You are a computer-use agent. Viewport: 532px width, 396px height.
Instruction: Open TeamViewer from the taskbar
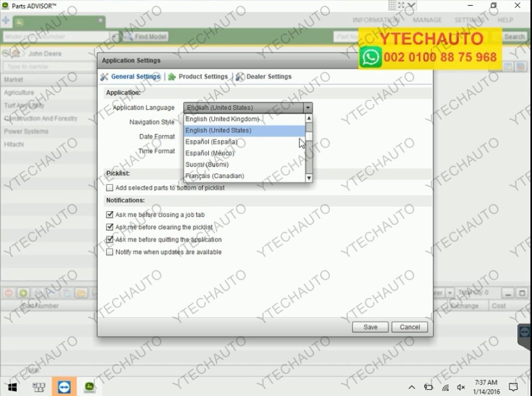pyautogui.click(x=64, y=387)
